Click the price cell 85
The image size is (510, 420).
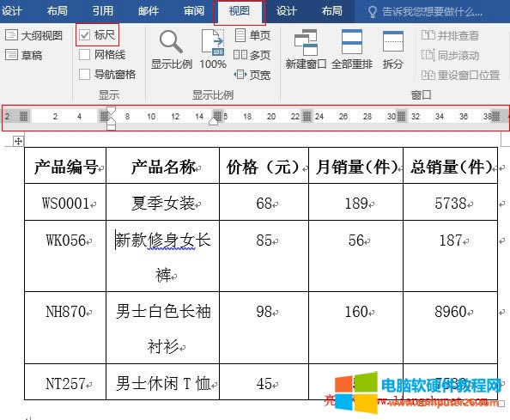264,256
